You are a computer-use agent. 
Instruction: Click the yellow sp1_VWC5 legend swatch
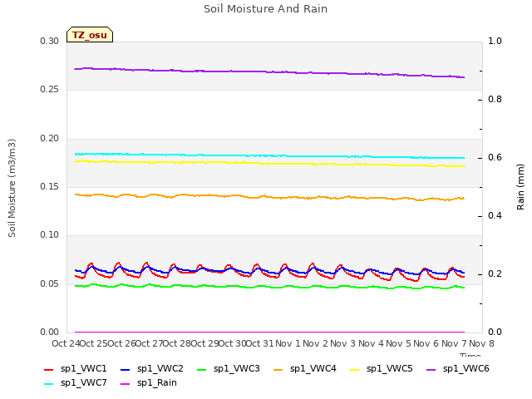[x=355, y=369]
